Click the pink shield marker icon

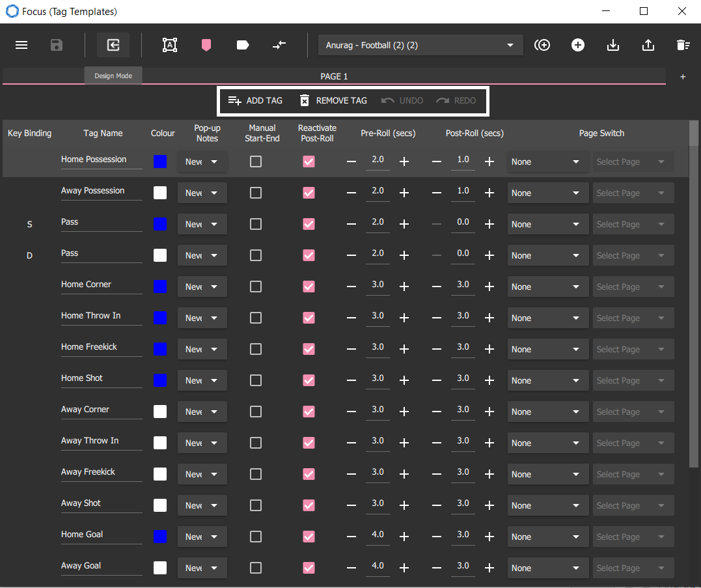tap(206, 45)
